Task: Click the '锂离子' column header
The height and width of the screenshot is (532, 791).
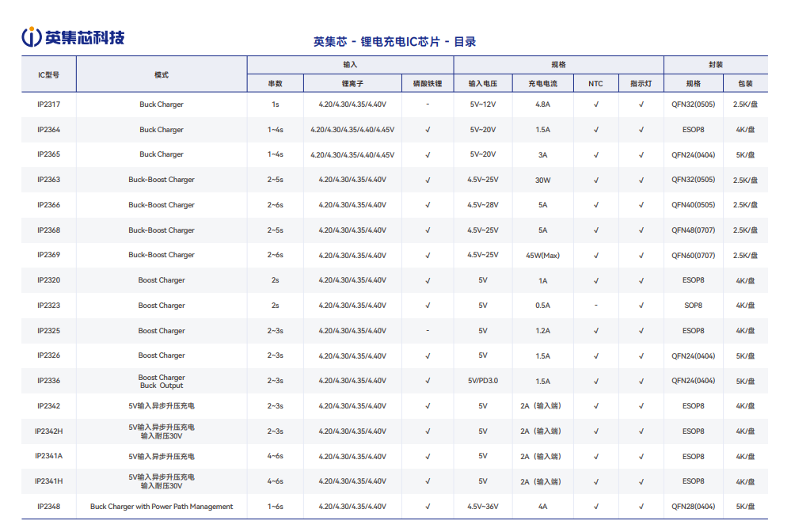Action: [352, 84]
